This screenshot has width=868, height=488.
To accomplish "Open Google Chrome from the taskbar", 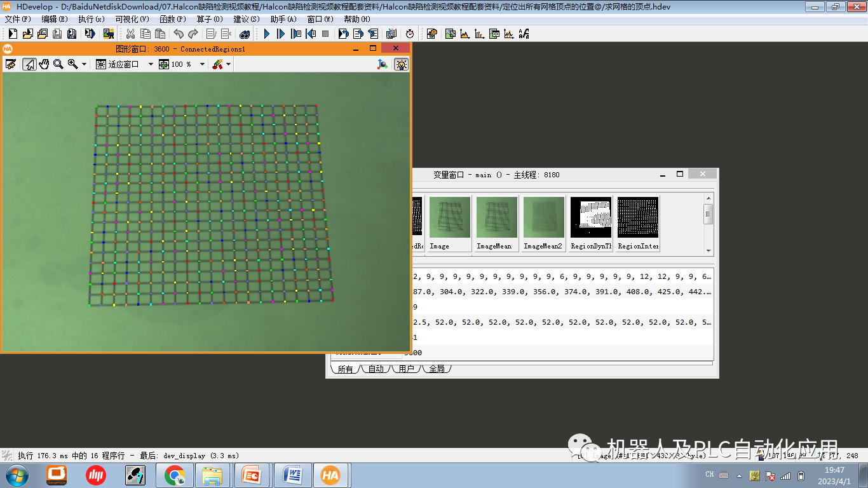I will click(x=175, y=475).
